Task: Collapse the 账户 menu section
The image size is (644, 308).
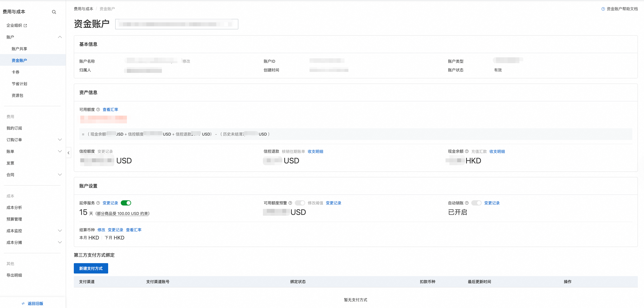Action: 60,37
